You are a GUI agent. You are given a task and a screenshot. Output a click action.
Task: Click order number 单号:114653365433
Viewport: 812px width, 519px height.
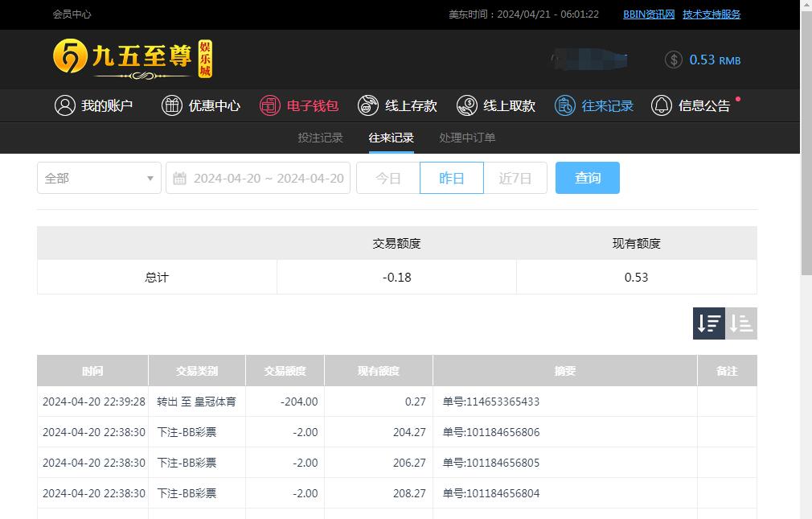tap(491, 402)
